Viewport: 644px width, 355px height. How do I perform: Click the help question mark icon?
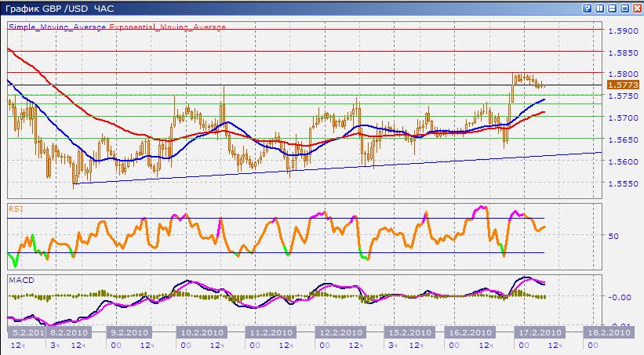(587, 8)
